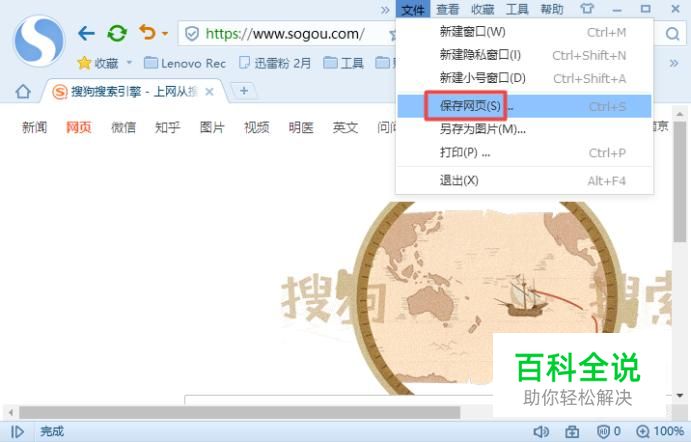Image resolution: width=691 pixels, height=442 pixels.
Task: Click the 100% zoom level text
Action: pos(669,431)
